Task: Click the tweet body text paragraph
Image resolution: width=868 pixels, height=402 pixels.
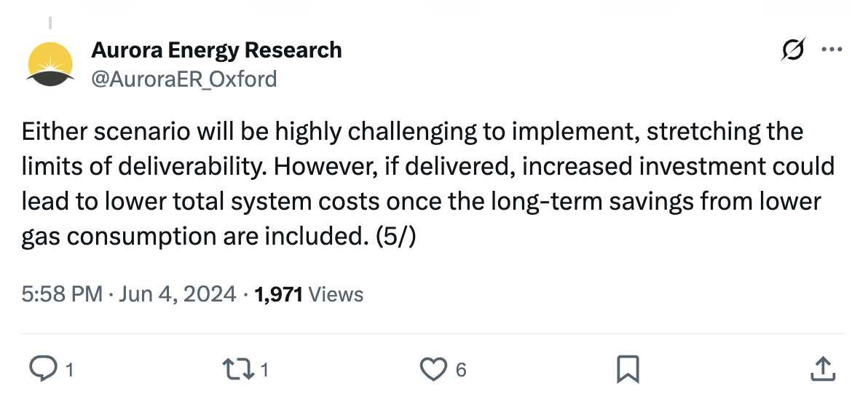Action: click(x=422, y=184)
